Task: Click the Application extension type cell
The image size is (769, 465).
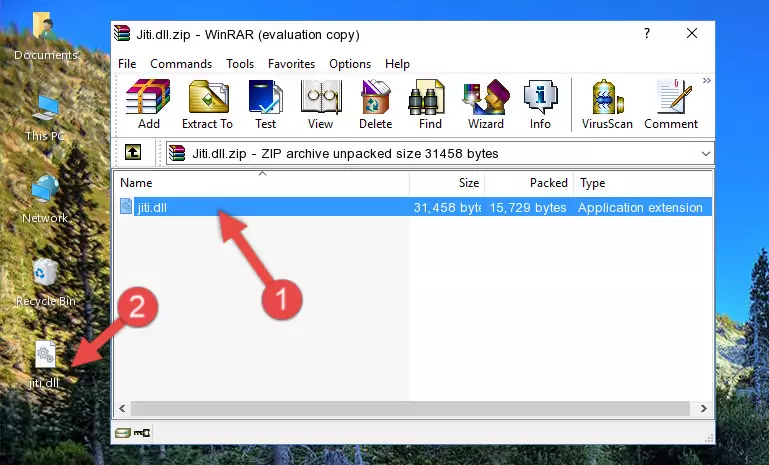Action: click(x=640, y=207)
